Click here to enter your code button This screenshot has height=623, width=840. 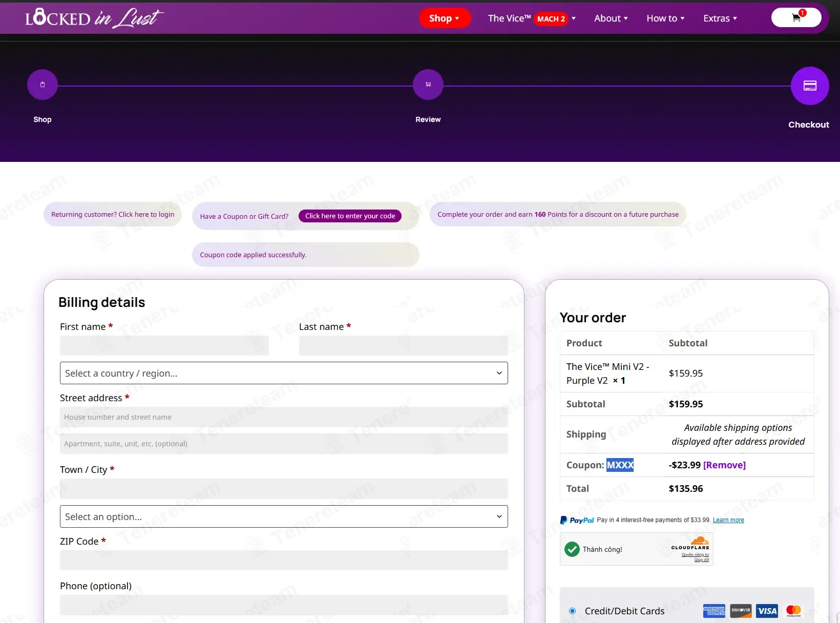(350, 216)
